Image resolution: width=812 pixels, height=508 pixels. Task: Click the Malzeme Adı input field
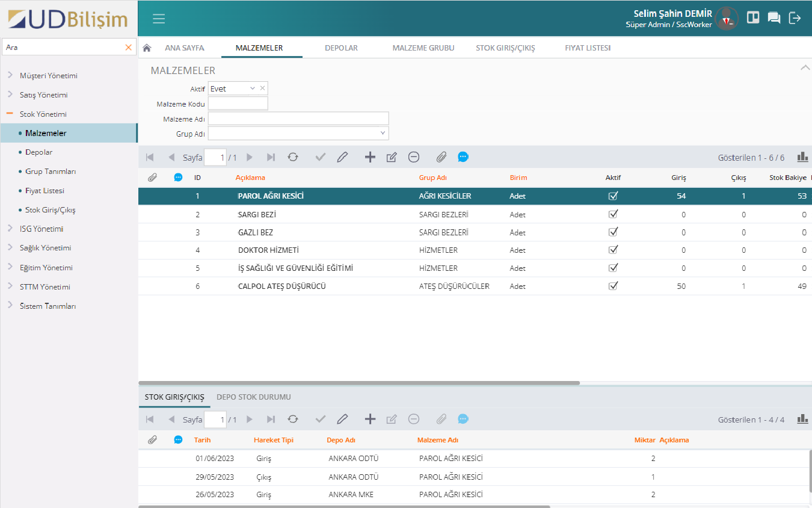(x=298, y=119)
